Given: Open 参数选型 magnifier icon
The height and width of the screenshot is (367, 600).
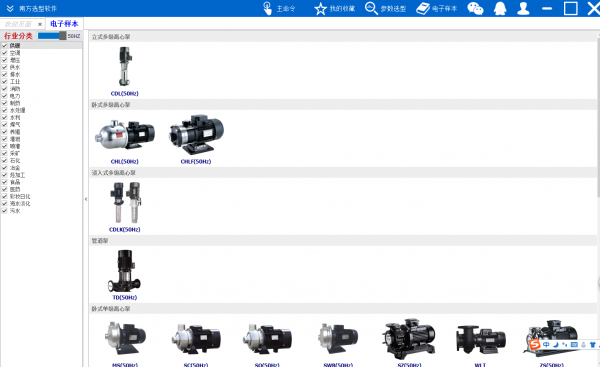Looking at the screenshot, I should point(371,8).
